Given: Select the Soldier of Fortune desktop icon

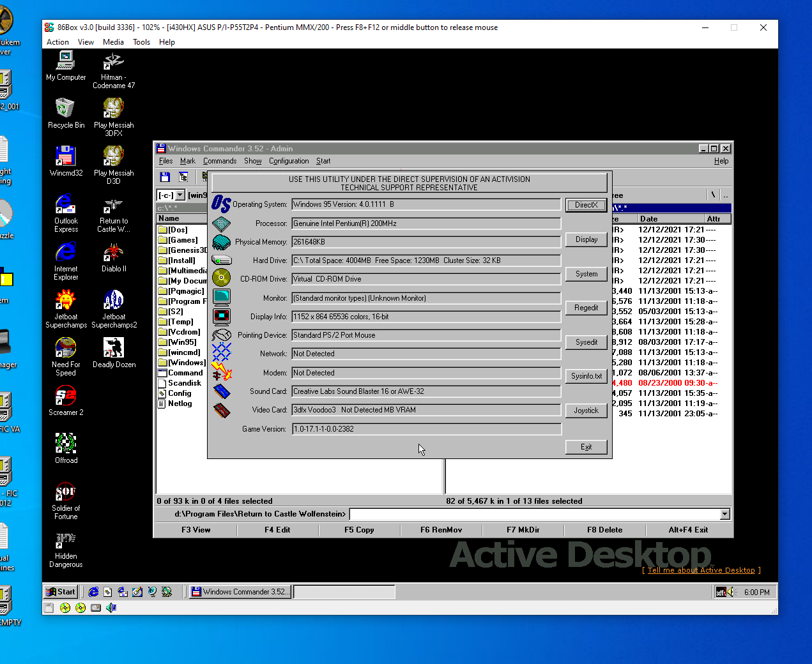Looking at the screenshot, I should pos(65,492).
